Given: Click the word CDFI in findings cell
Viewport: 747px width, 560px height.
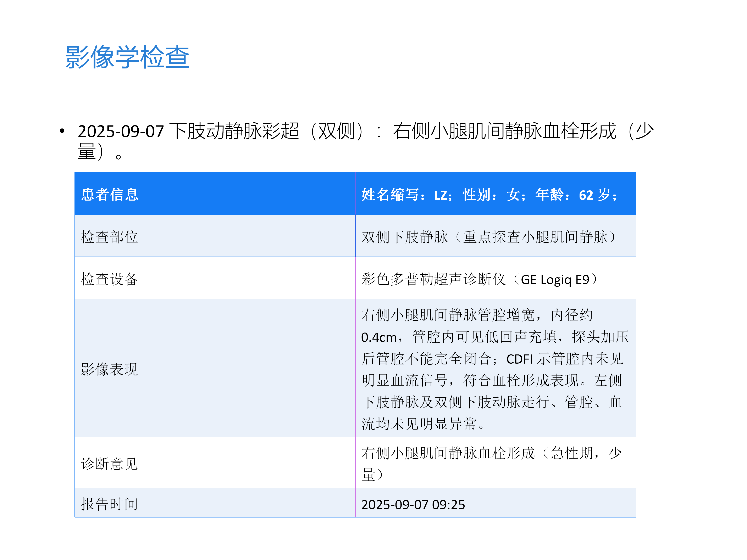Looking at the screenshot, I should click(x=519, y=359).
